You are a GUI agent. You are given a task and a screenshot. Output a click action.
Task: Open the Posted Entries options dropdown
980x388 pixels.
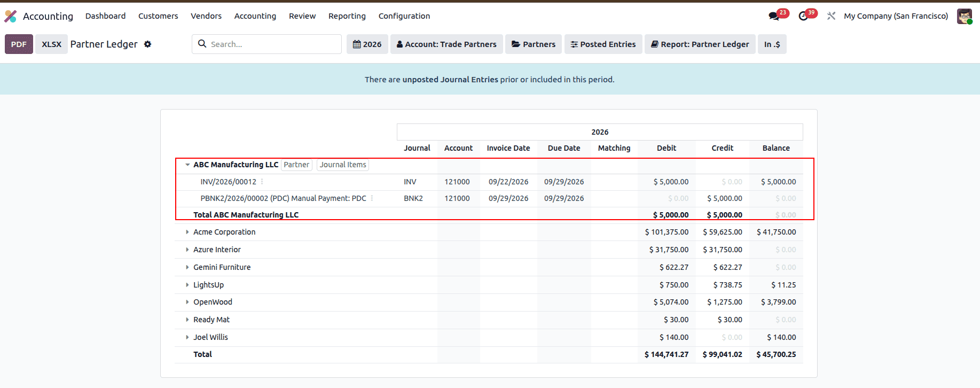coord(603,44)
